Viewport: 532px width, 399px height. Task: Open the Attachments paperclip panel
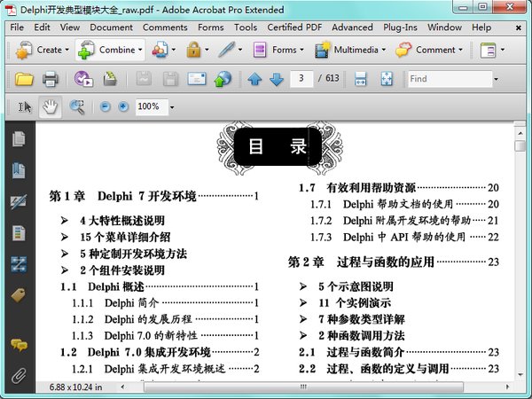click(19, 376)
